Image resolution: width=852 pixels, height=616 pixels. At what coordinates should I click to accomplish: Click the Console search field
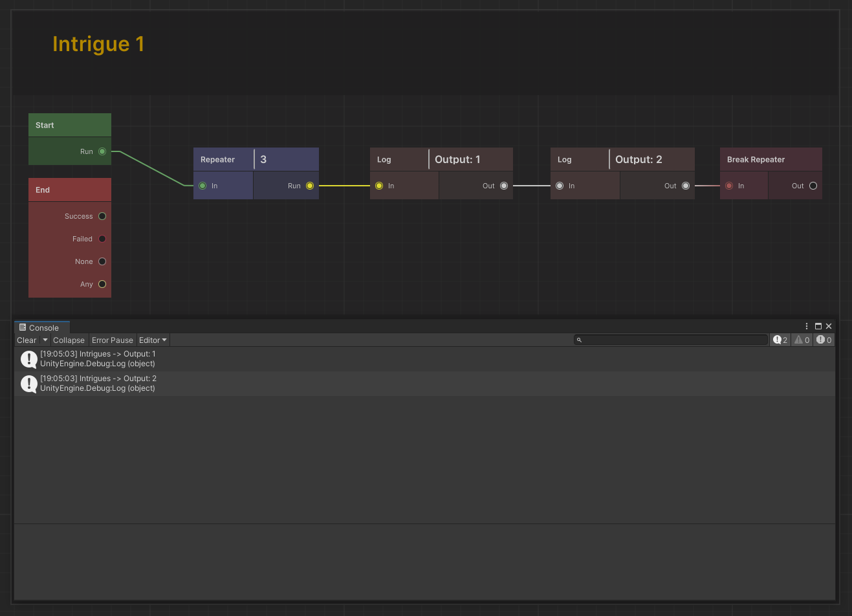click(x=673, y=340)
